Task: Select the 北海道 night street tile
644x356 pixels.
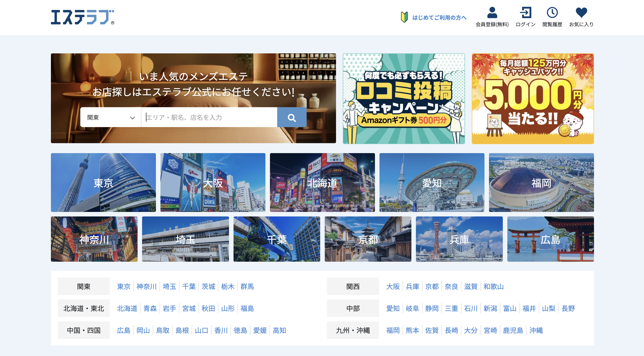Action: click(322, 183)
